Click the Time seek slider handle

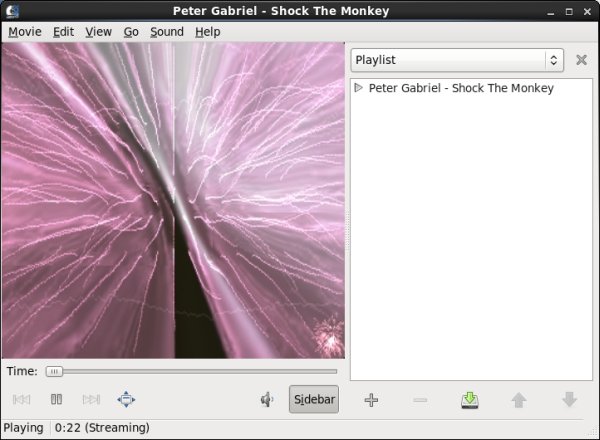click(x=54, y=371)
